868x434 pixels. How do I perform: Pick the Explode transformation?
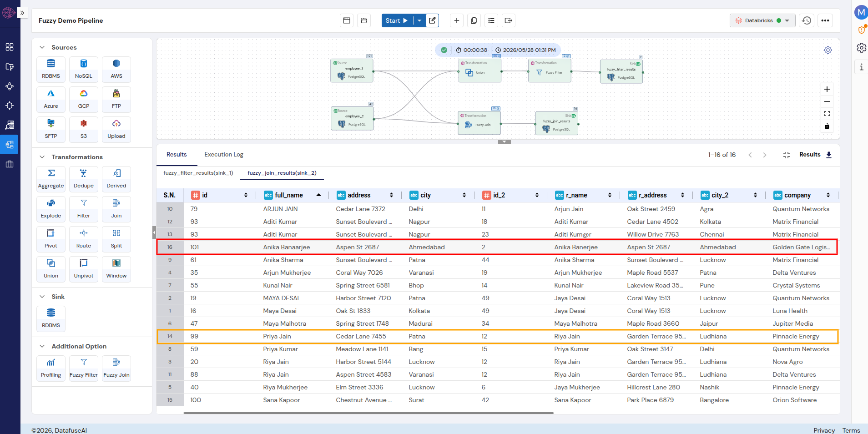(51, 209)
